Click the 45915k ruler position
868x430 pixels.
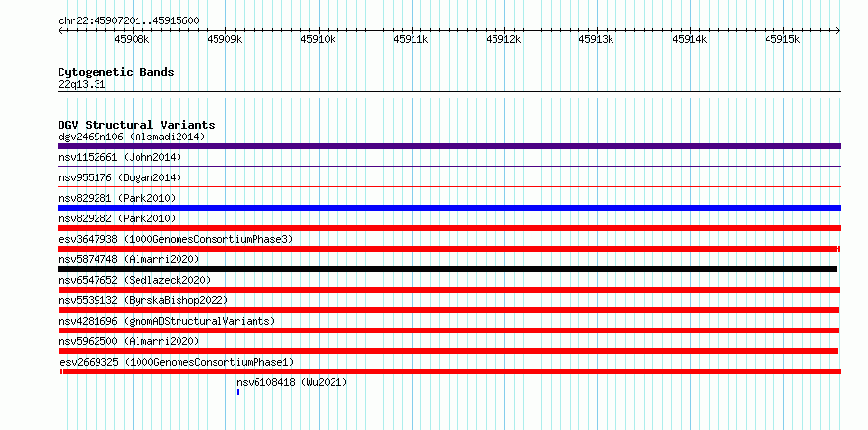click(783, 39)
